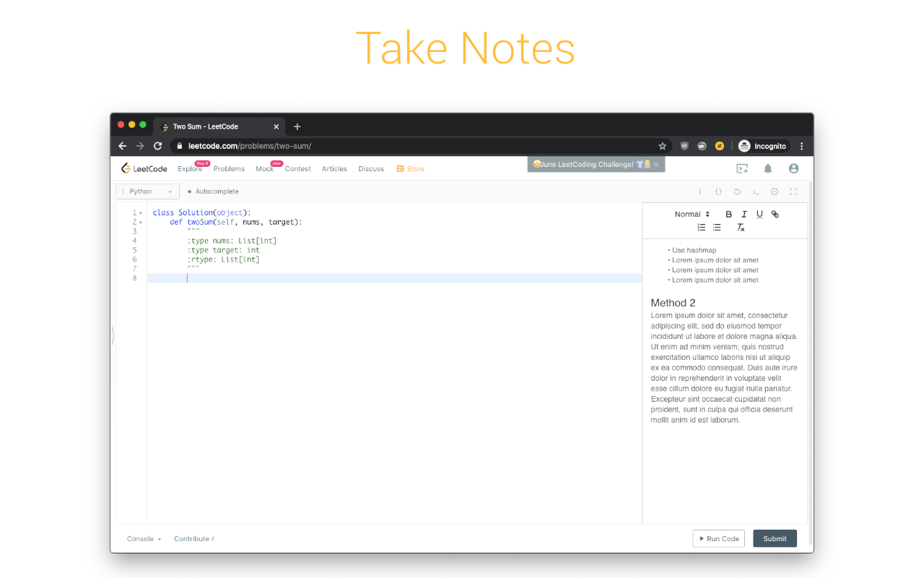Clear text formatting in notes
The height and width of the screenshot is (578, 924).
pos(741,228)
